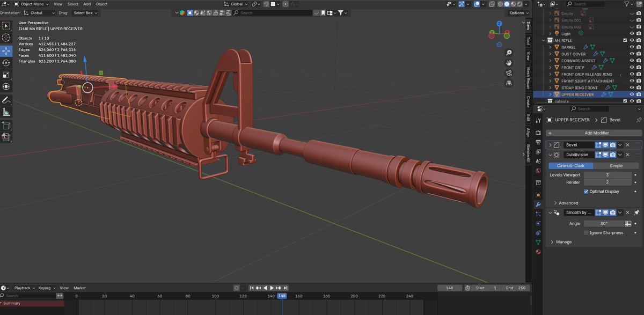
Task: Open the viewport View menu
Action: (x=58, y=4)
